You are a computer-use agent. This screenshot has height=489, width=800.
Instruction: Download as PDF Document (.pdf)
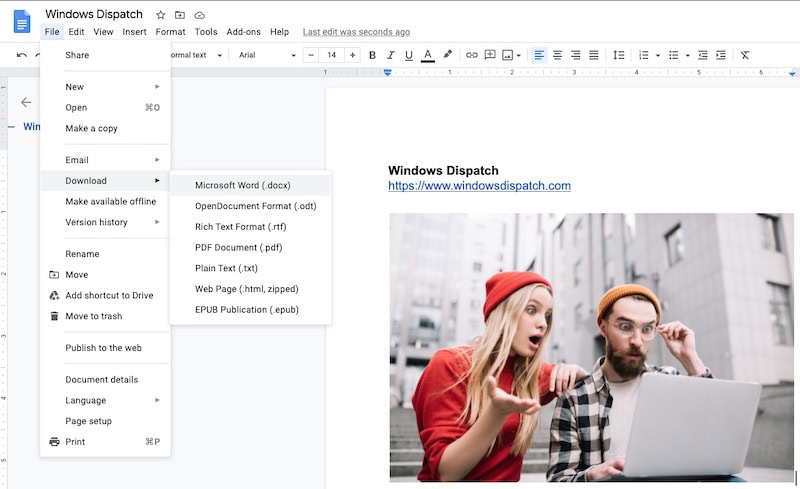pos(251,248)
